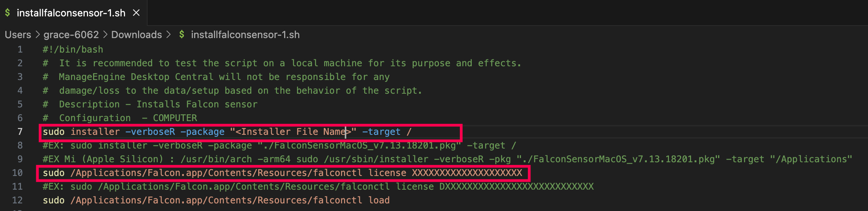
Task: Click line number 7 in gutter
Action: pos(20,132)
